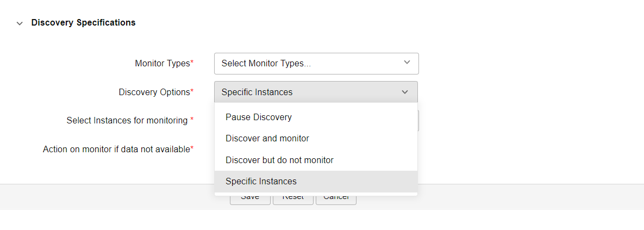Image resolution: width=644 pixels, height=230 pixels.
Task: Close the Discovery Options dropdown using its arrow
Action: [405, 92]
